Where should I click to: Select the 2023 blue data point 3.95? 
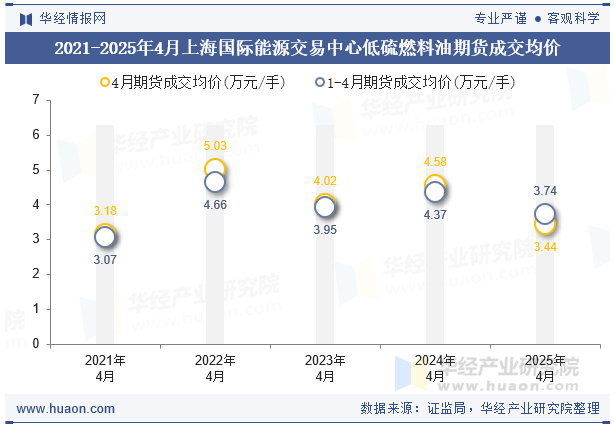coord(325,207)
